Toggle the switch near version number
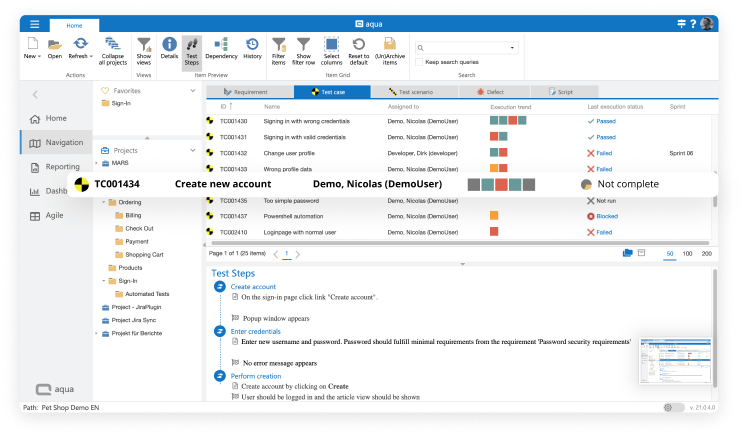Viewport: 751px width, 436px height. point(673,408)
